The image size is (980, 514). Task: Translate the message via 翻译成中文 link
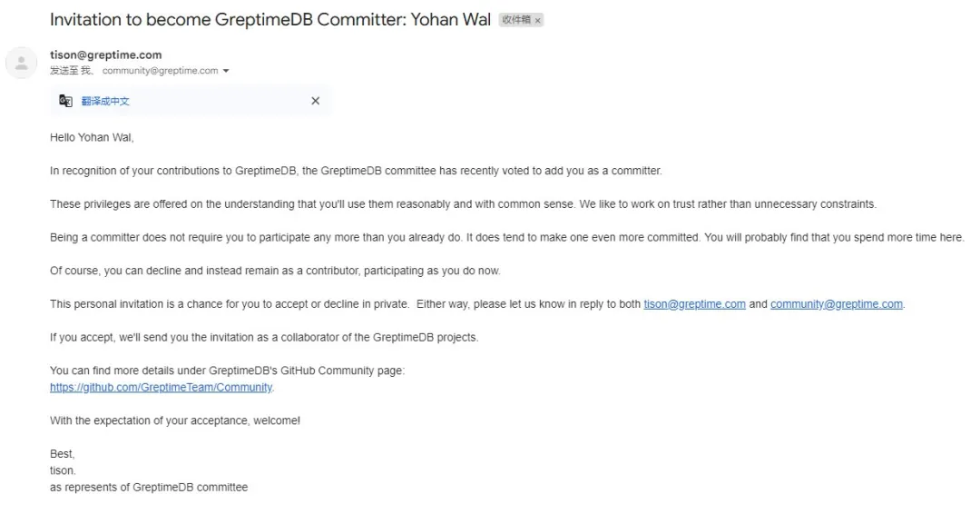click(105, 102)
